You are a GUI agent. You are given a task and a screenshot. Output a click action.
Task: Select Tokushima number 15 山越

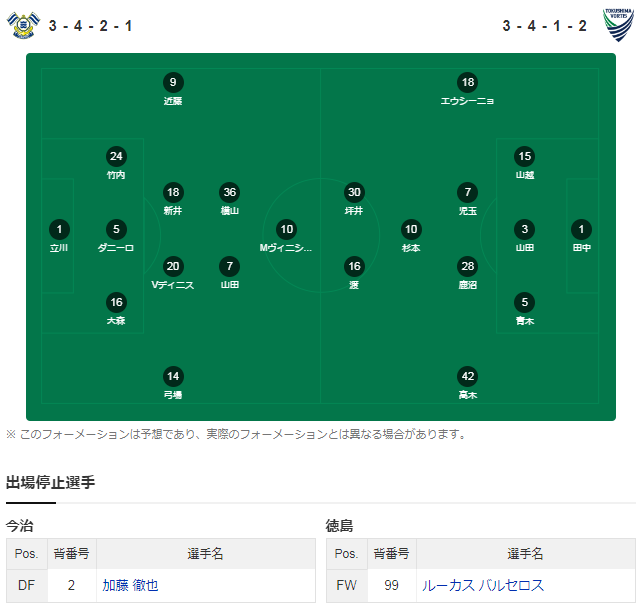(x=524, y=163)
